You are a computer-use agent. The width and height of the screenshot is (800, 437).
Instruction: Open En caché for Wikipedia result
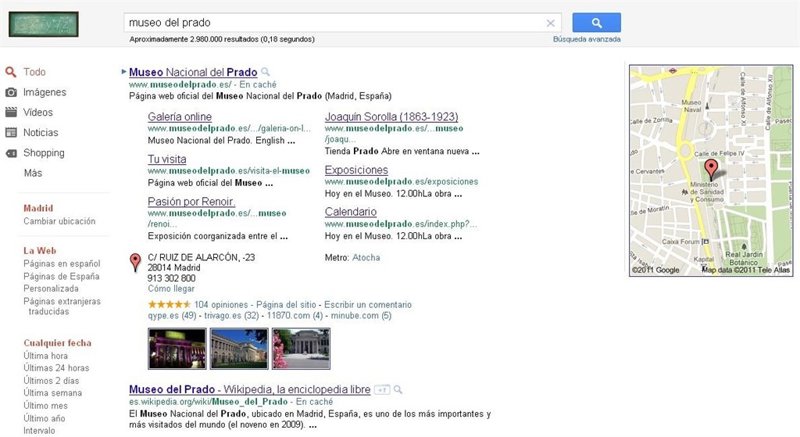314,402
